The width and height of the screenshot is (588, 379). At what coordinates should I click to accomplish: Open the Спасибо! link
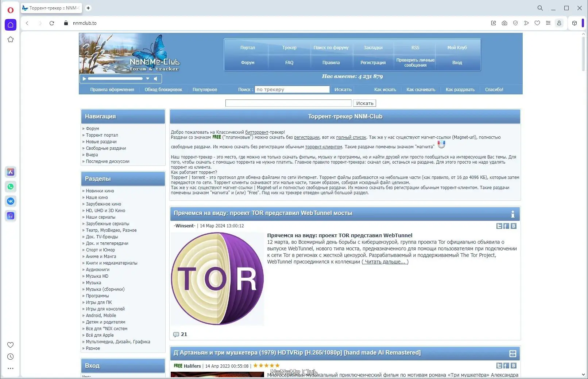coord(494,90)
